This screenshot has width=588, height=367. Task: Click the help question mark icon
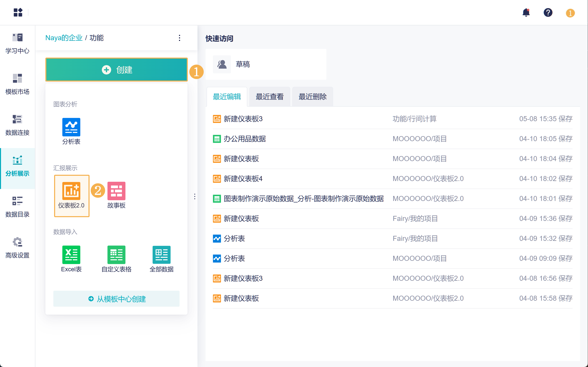click(548, 12)
